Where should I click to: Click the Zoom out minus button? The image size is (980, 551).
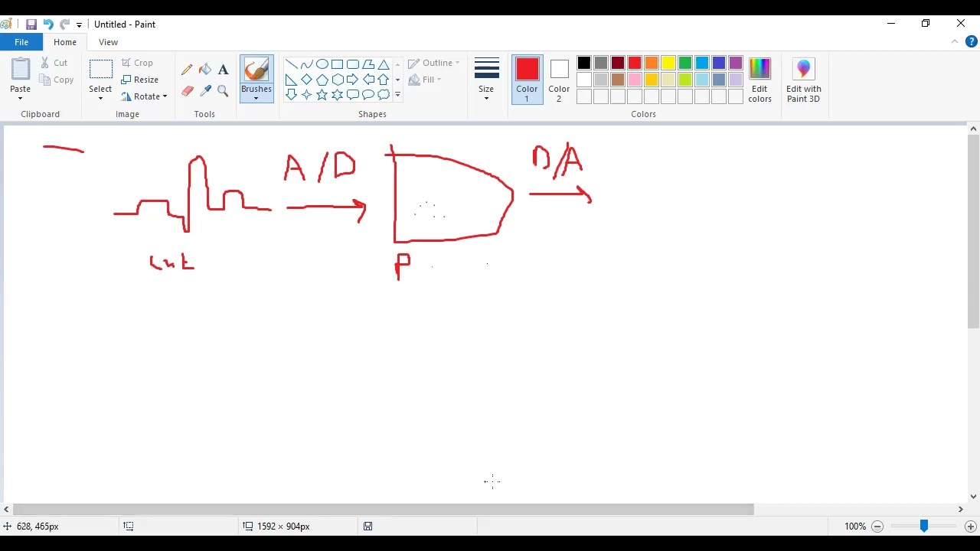tap(877, 527)
